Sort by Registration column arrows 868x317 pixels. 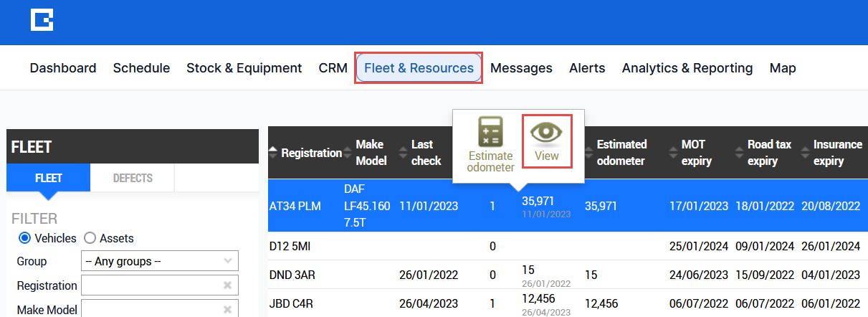point(273,153)
